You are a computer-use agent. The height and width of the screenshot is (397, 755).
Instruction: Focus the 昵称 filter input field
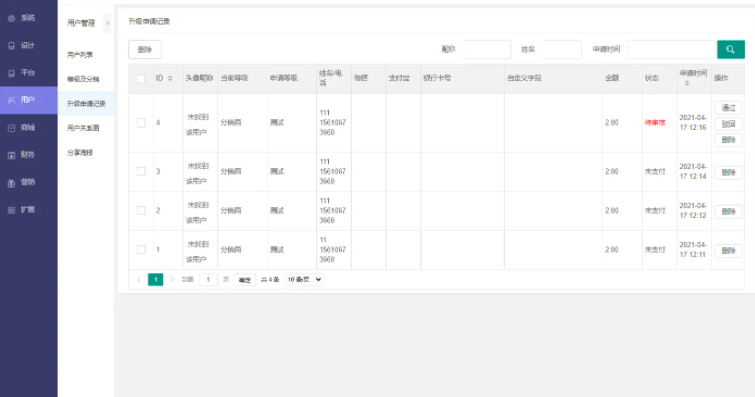pos(486,49)
